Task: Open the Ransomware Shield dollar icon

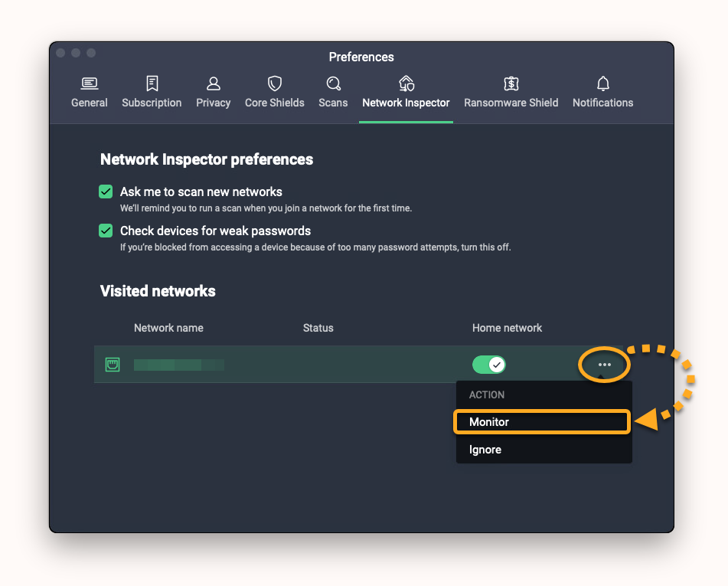Action: pyautogui.click(x=511, y=83)
